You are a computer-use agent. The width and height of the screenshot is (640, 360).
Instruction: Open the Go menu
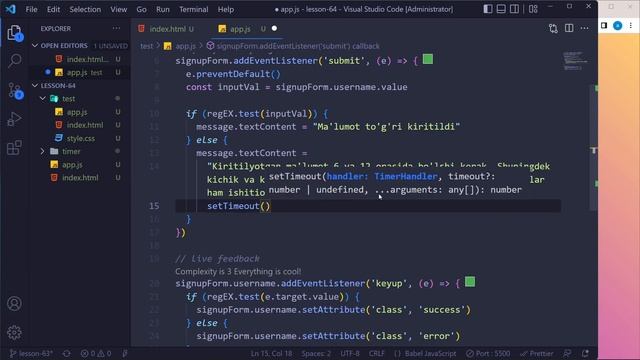pyautogui.click(x=141, y=9)
